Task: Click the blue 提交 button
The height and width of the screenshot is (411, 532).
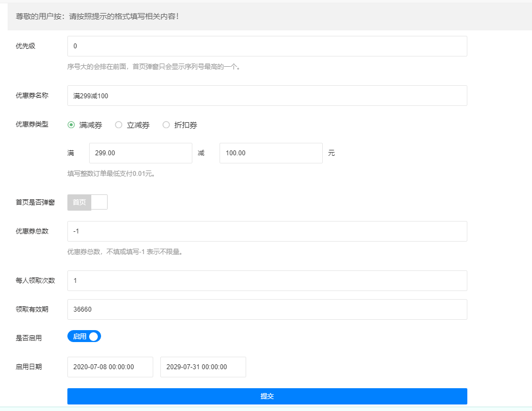Action: click(x=267, y=396)
